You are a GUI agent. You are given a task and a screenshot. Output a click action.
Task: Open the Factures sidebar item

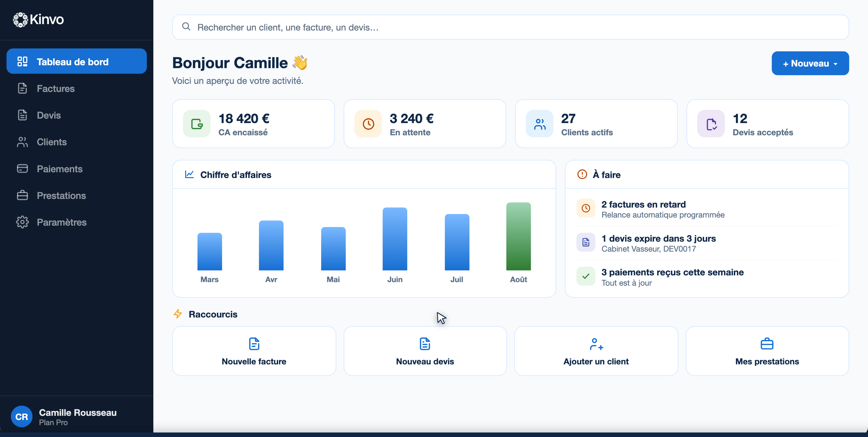(77, 88)
